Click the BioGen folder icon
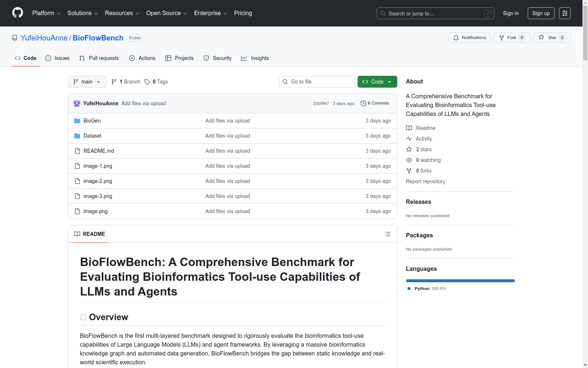The width and height of the screenshot is (588, 368). coord(77,121)
